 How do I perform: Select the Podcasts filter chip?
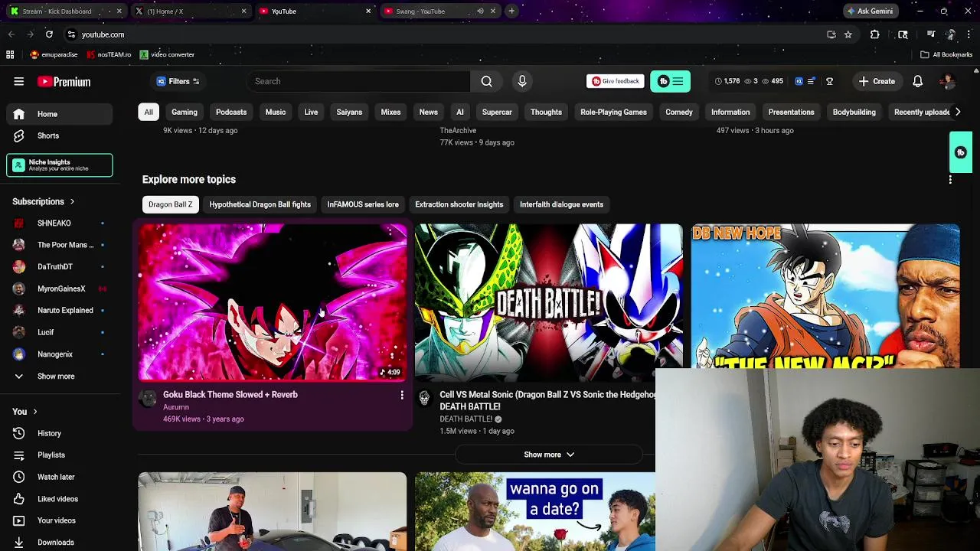[231, 112]
